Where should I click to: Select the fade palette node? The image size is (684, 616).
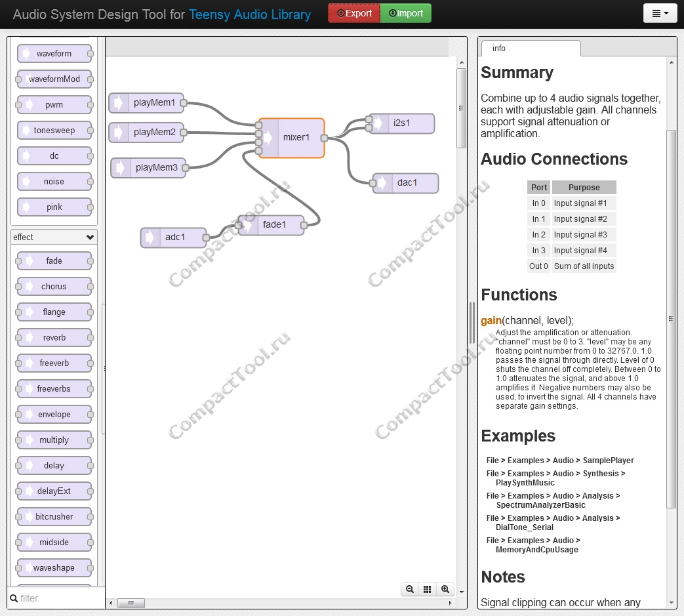pos(54,261)
